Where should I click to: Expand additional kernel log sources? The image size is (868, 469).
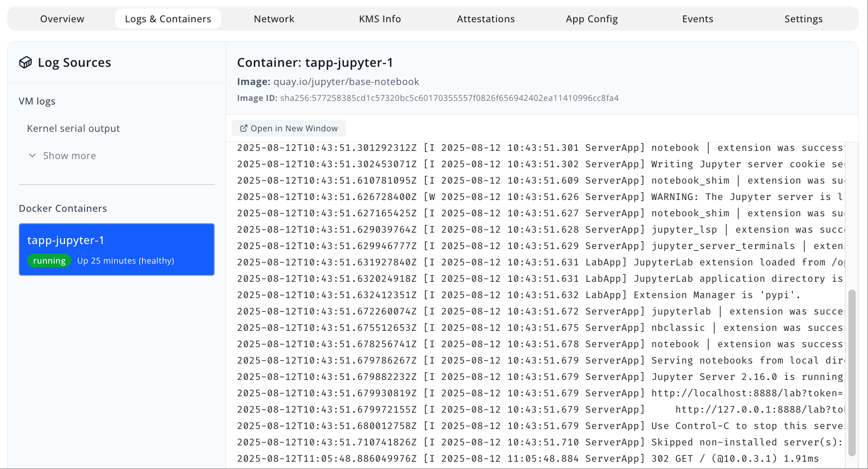[x=69, y=155]
